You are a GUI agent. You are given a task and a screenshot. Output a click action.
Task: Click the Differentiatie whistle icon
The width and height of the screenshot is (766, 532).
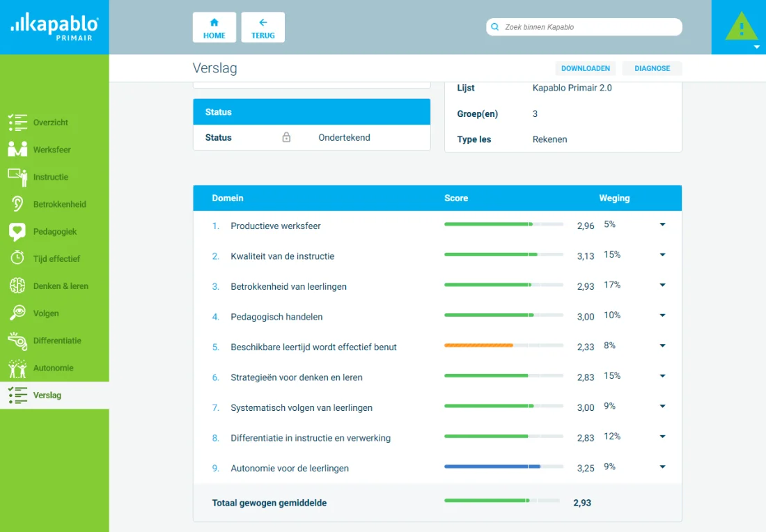(x=17, y=341)
